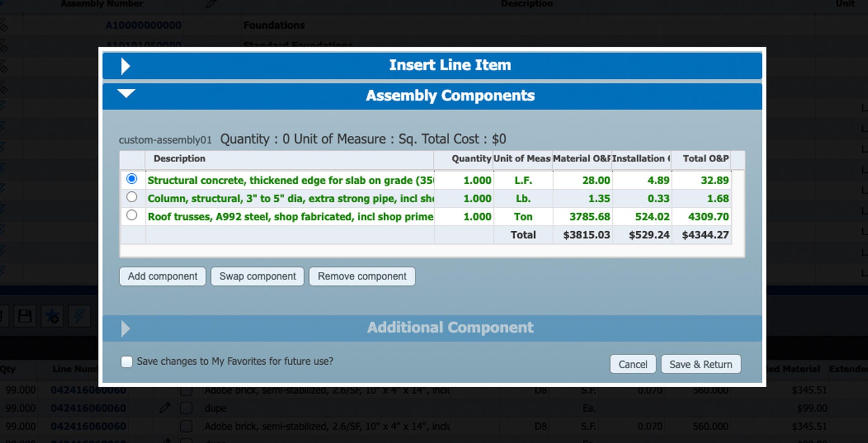Click the Swap component button
This screenshot has height=443, width=868.
coord(257,276)
